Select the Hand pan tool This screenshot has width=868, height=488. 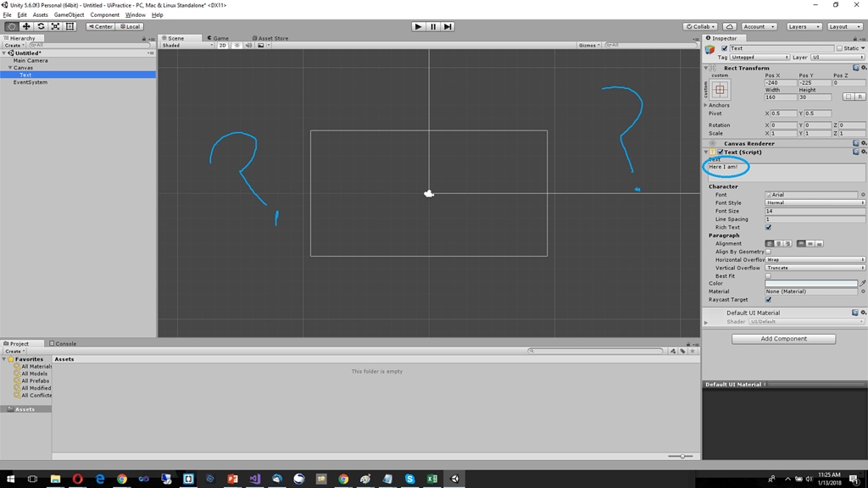point(10,26)
